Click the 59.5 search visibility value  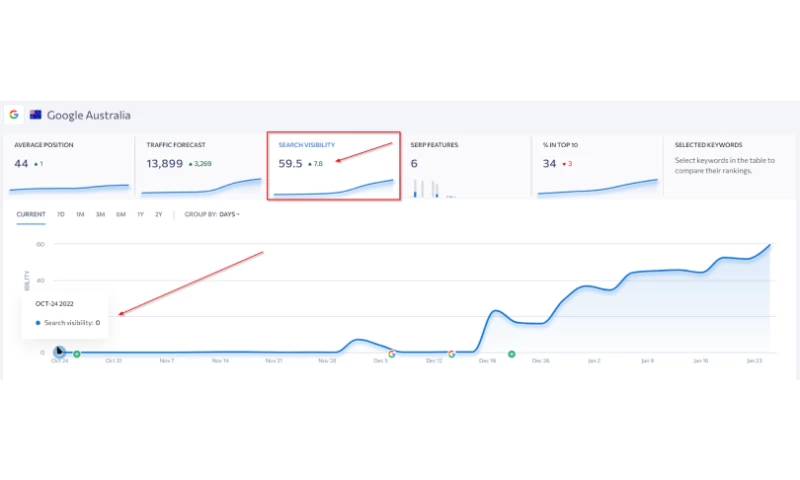[290, 164]
